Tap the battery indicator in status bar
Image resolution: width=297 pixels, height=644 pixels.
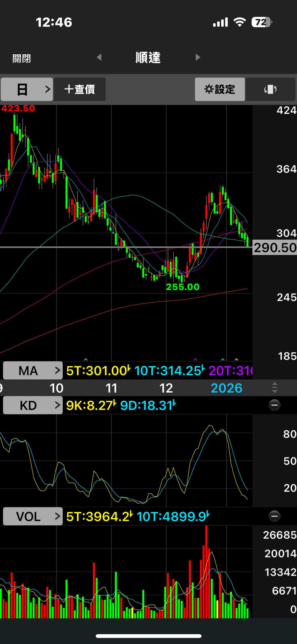click(x=261, y=22)
